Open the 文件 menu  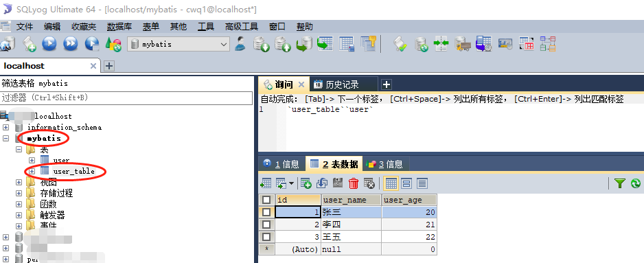25,27
